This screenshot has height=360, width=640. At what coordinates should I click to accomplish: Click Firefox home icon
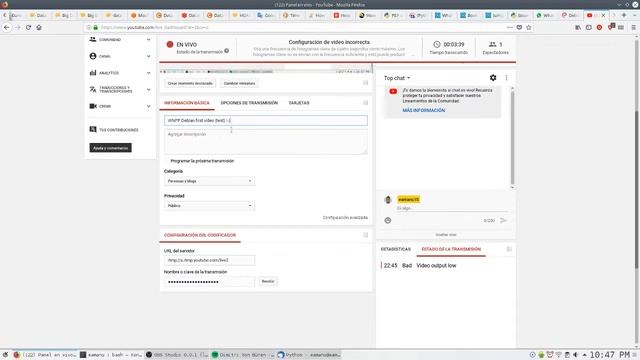[x=39, y=27]
